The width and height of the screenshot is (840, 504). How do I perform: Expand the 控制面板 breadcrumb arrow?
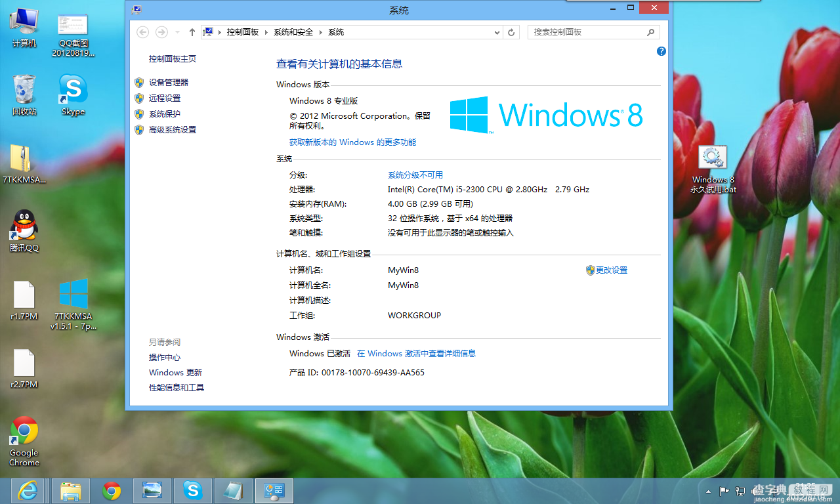click(x=266, y=32)
